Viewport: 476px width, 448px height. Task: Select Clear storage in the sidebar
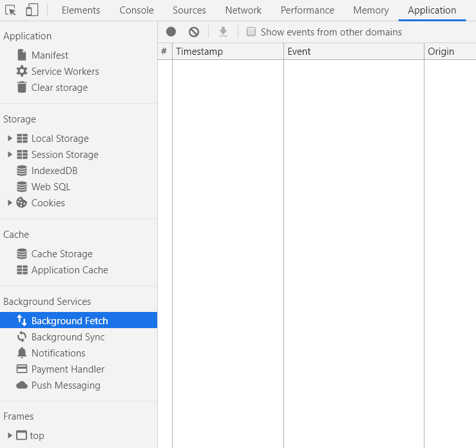[59, 88]
